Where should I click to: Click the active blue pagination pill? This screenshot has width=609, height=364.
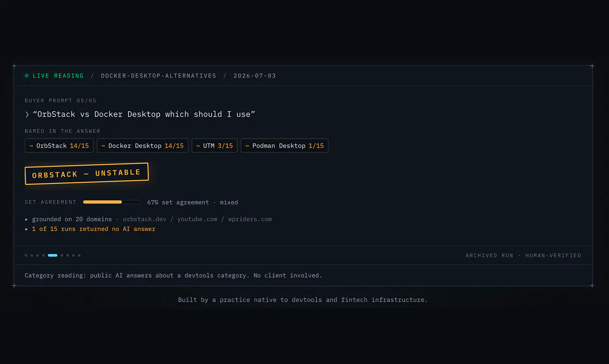[x=53, y=255]
